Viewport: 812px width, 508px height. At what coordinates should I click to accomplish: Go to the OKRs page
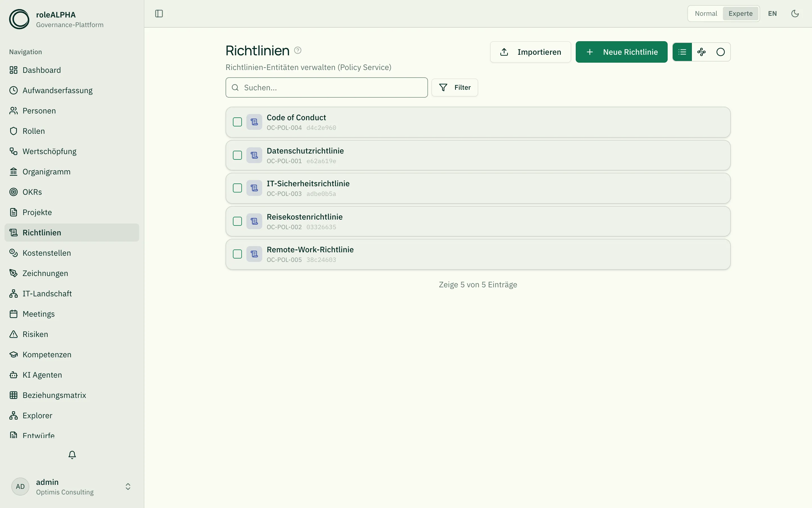point(72,192)
